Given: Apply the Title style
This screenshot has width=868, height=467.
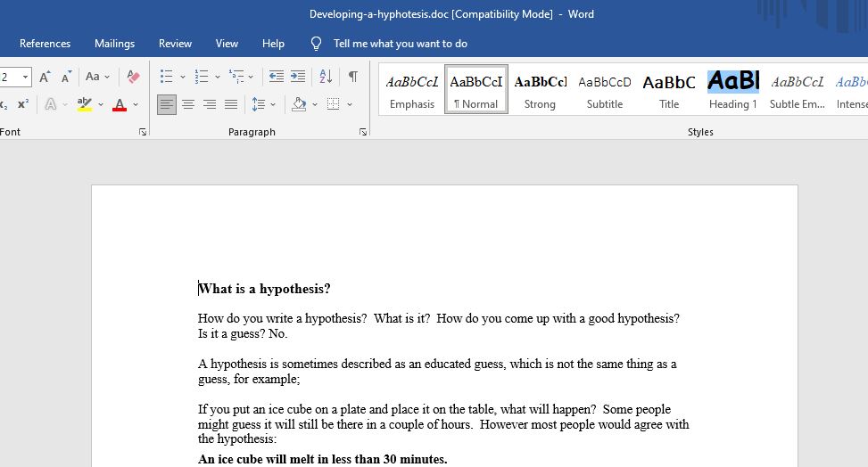Looking at the screenshot, I should click(669, 90).
